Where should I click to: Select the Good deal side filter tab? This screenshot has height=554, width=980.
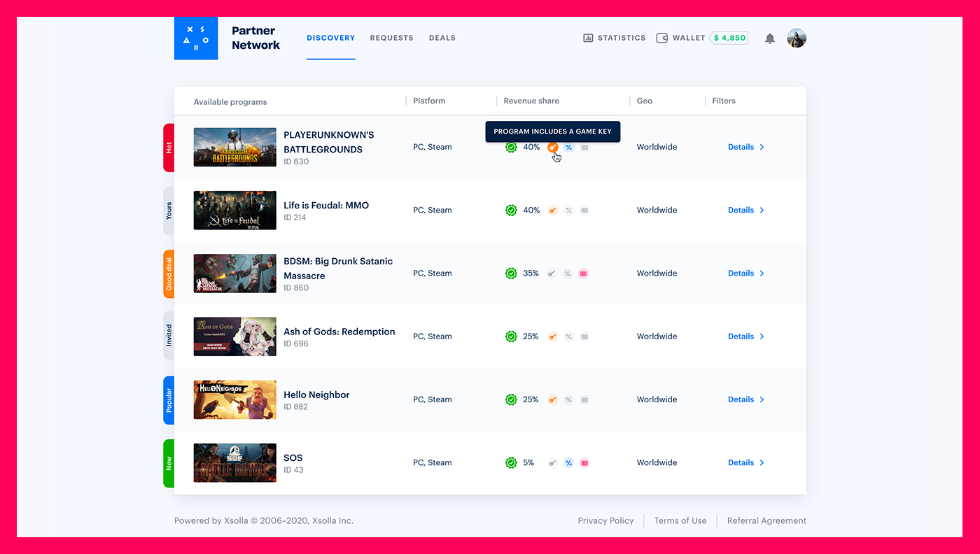click(169, 274)
